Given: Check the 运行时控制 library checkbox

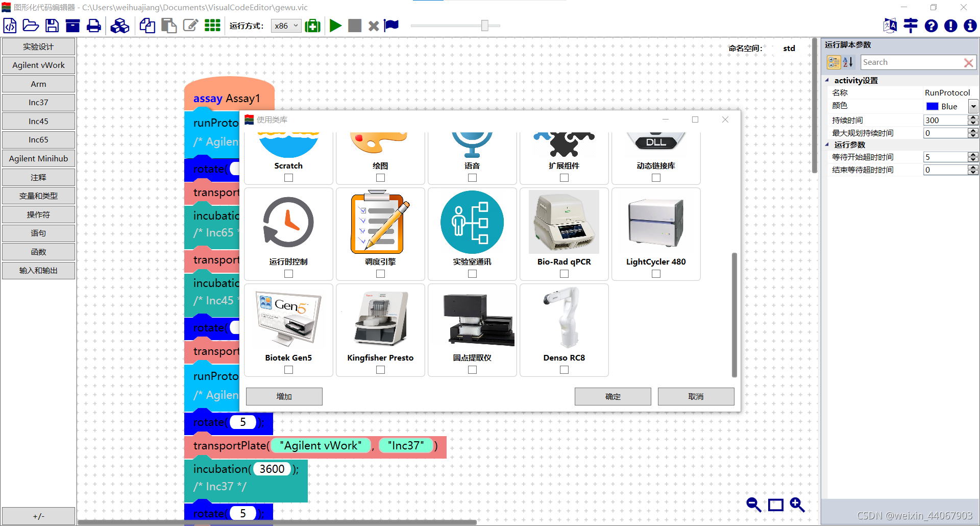Looking at the screenshot, I should click(x=289, y=274).
